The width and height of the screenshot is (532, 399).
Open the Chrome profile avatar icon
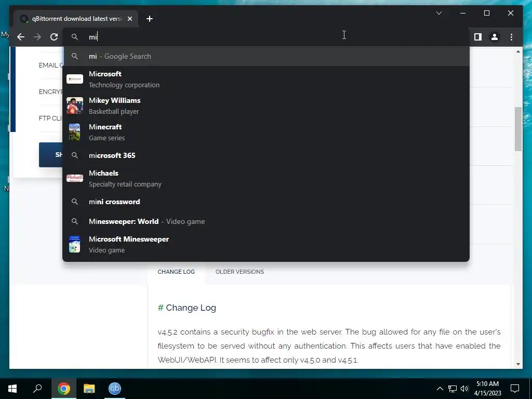pyautogui.click(x=495, y=37)
